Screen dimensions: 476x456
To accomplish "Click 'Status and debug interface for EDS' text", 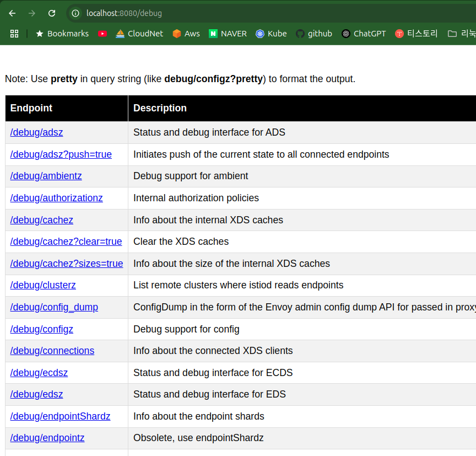I will coord(209,394).
